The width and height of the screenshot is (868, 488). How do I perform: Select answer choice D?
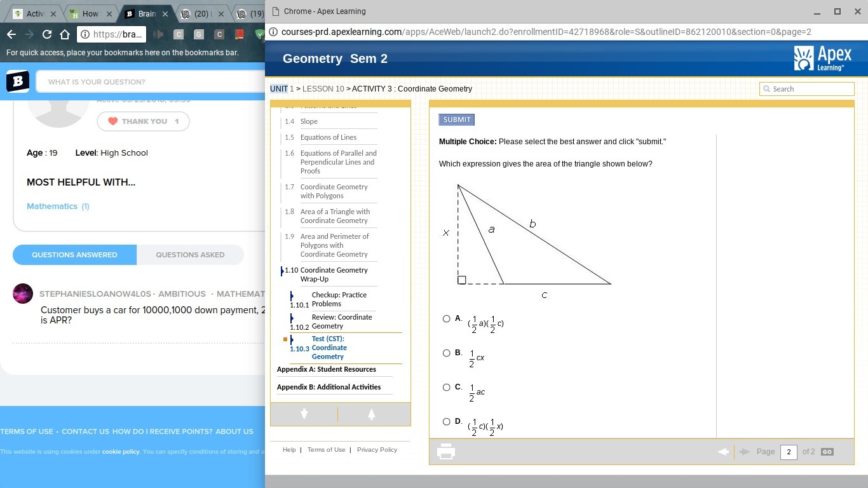pos(446,421)
